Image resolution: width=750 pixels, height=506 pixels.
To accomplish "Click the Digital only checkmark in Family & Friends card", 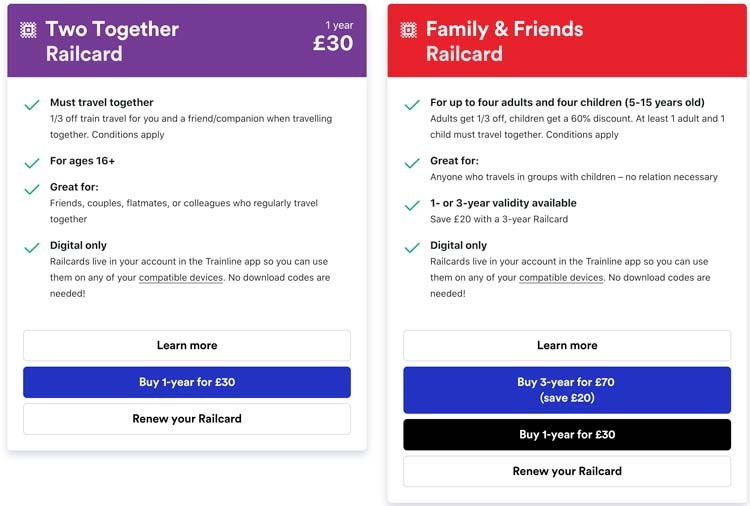I will [x=412, y=248].
